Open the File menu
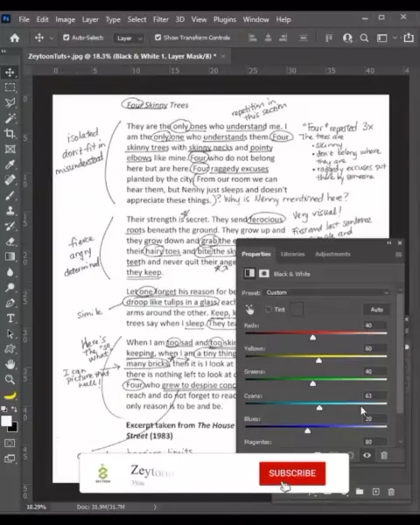 24,19
